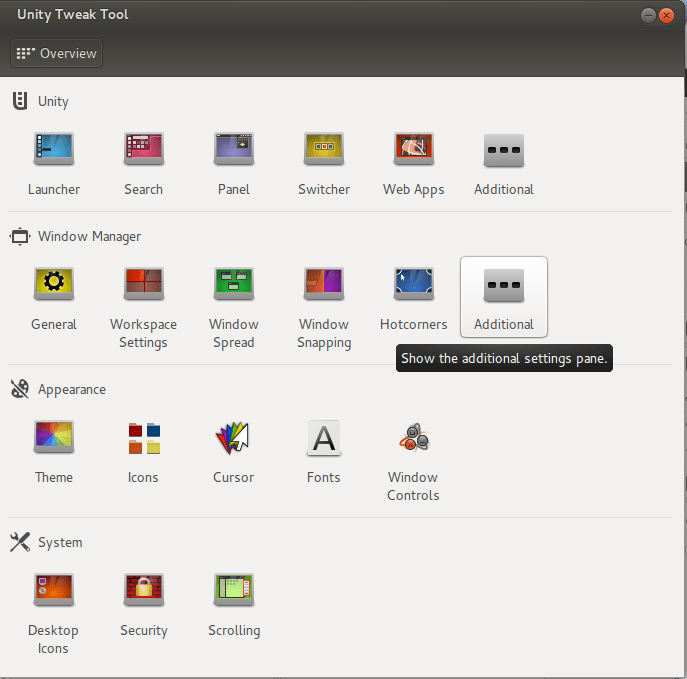Click the Appearance section heading
The height and width of the screenshot is (679, 687).
click(72, 389)
